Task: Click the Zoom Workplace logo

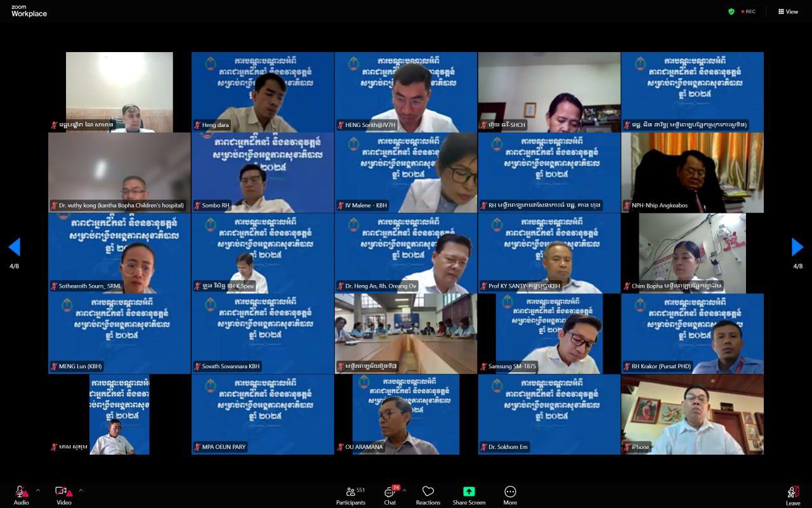Action: [29, 11]
